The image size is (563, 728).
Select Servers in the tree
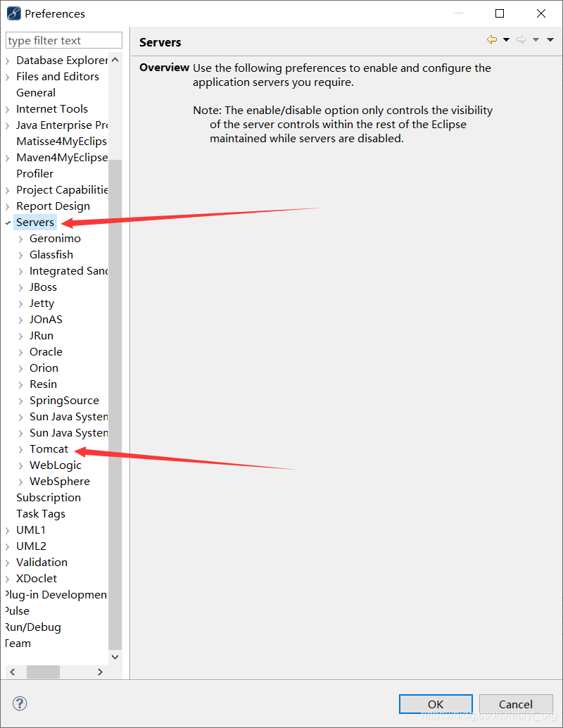point(35,222)
